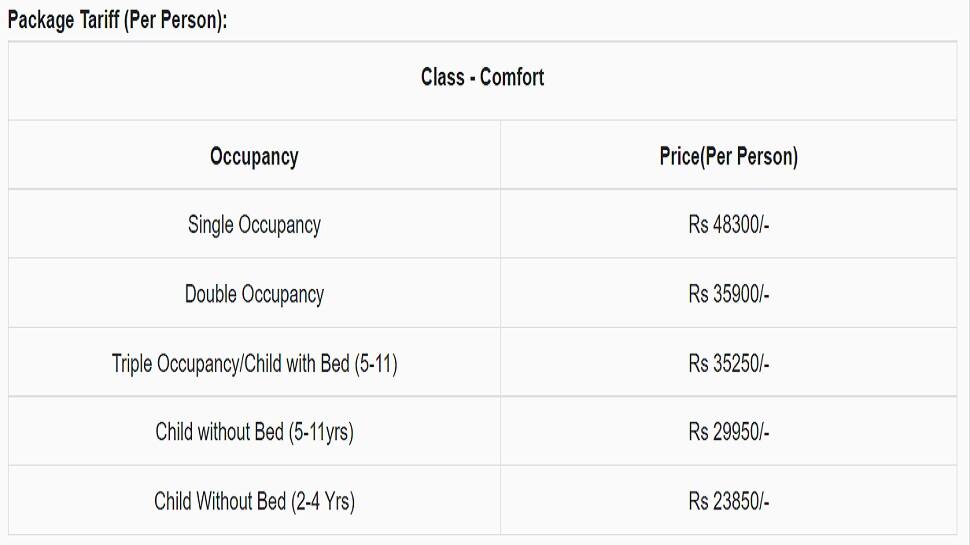Click the word Comfort in class header
Screen dimensions: 970x545
512,77
